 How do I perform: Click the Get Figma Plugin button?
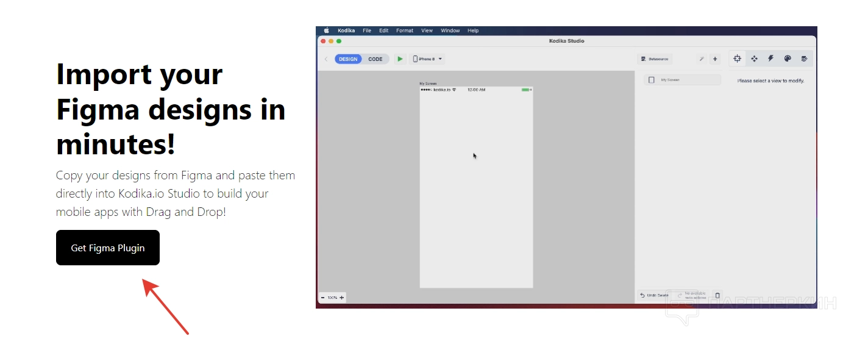tap(108, 248)
